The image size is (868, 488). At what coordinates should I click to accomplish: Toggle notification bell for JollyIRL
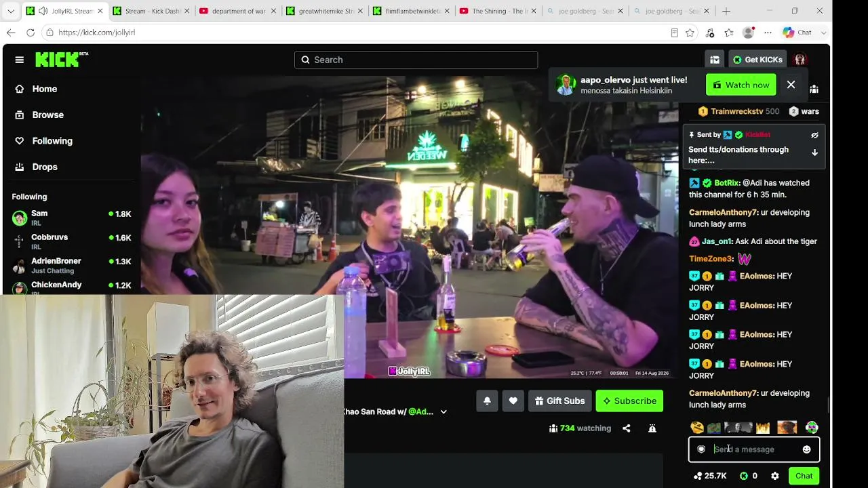click(487, 401)
